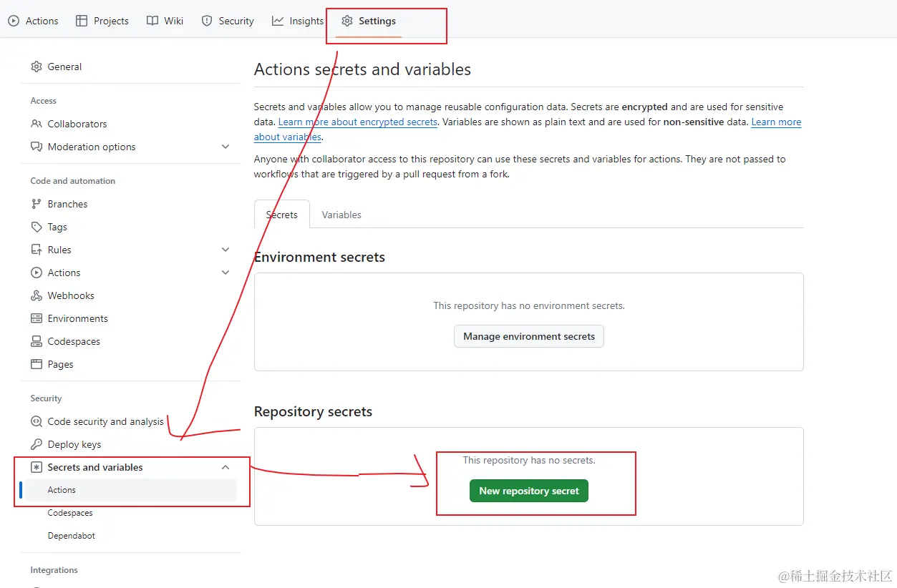Open Webhooks settings page
This screenshot has width=897, height=588.
click(71, 295)
